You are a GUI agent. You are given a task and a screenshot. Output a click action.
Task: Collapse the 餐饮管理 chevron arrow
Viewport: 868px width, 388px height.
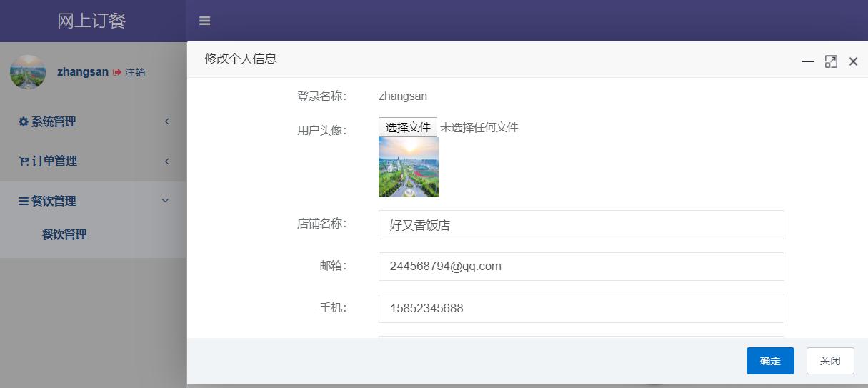pos(166,202)
